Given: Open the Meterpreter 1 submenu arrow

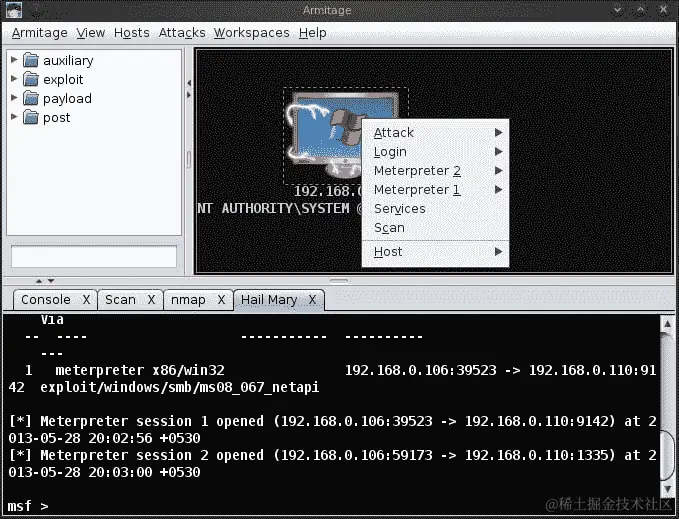Looking at the screenshot, I should coord(498,190).
